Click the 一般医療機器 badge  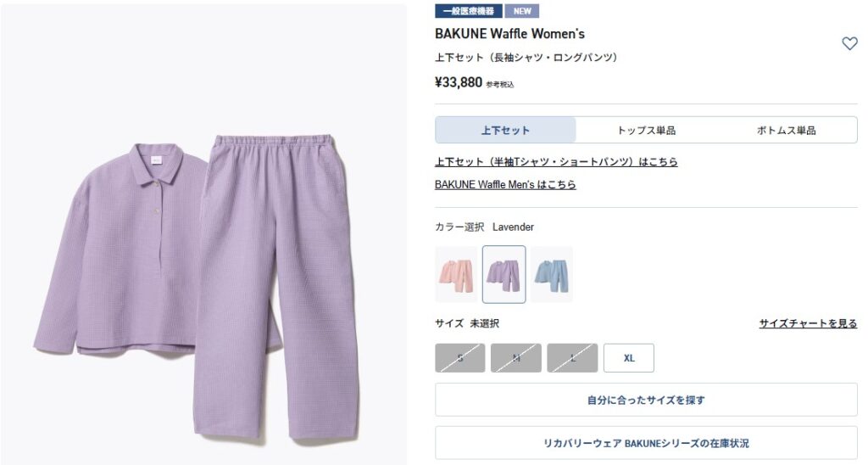469,11
